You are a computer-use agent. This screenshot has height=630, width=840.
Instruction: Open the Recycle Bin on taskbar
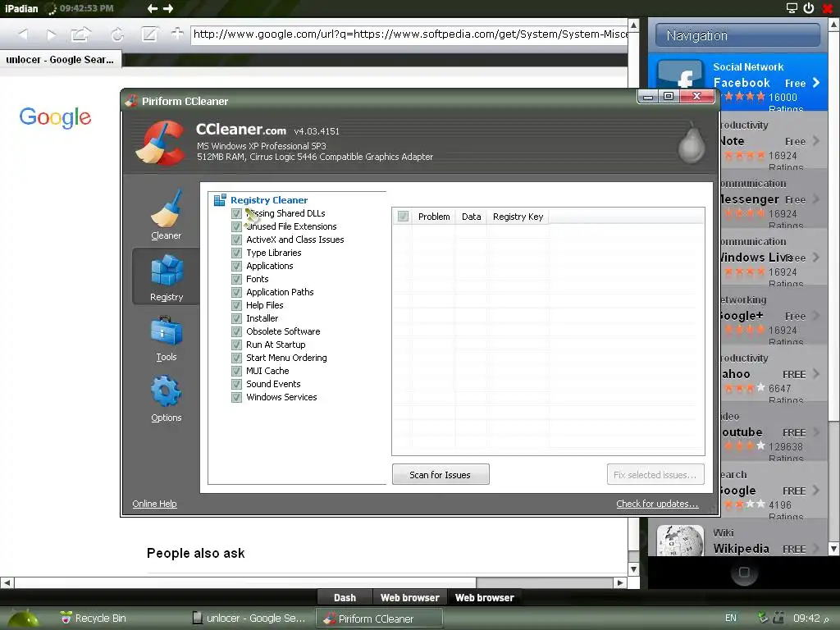[94, 618]
